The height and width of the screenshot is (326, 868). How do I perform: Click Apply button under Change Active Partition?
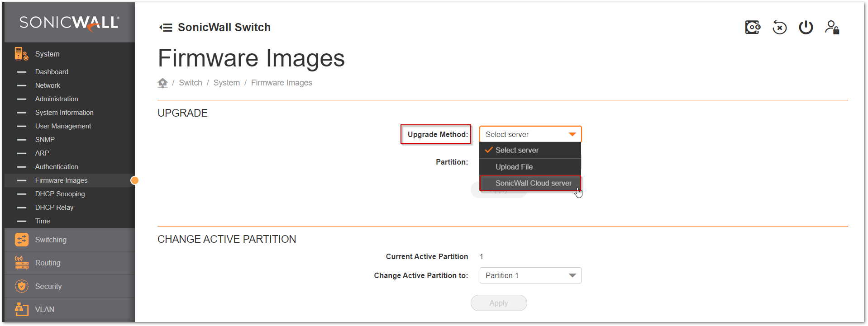click(498, 303)
